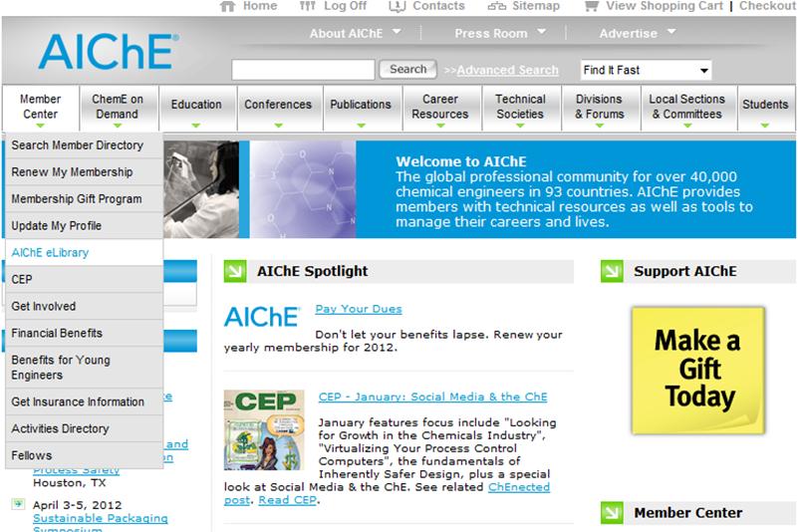Click the Contacts phone icon

point(398,6)
